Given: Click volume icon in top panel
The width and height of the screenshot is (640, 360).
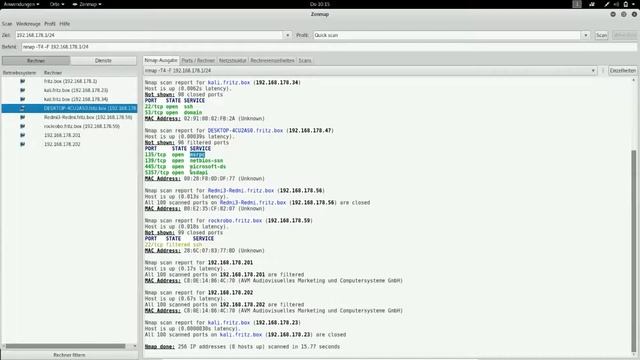Looking at the screenshot, I should tap(616, 4).
